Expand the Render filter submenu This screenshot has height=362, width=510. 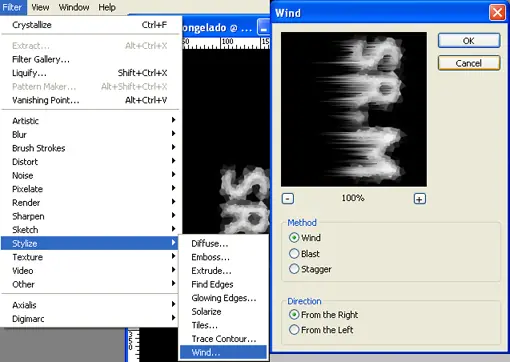tap(90, 203)
